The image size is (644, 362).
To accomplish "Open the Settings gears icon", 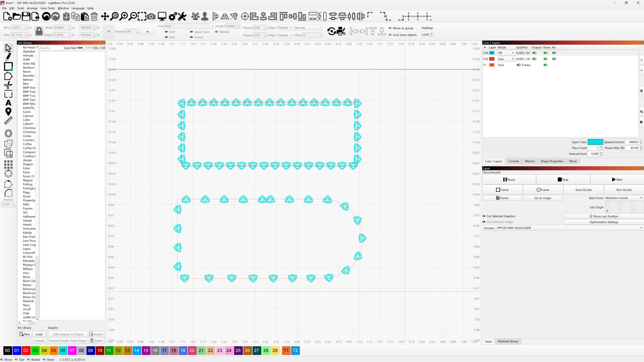I will [173, 16].
